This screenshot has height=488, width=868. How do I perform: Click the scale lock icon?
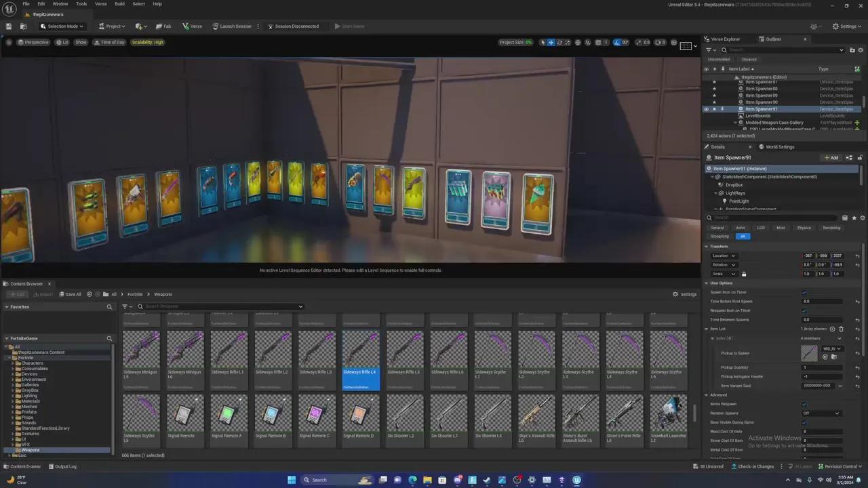click(x=744, y=274)
